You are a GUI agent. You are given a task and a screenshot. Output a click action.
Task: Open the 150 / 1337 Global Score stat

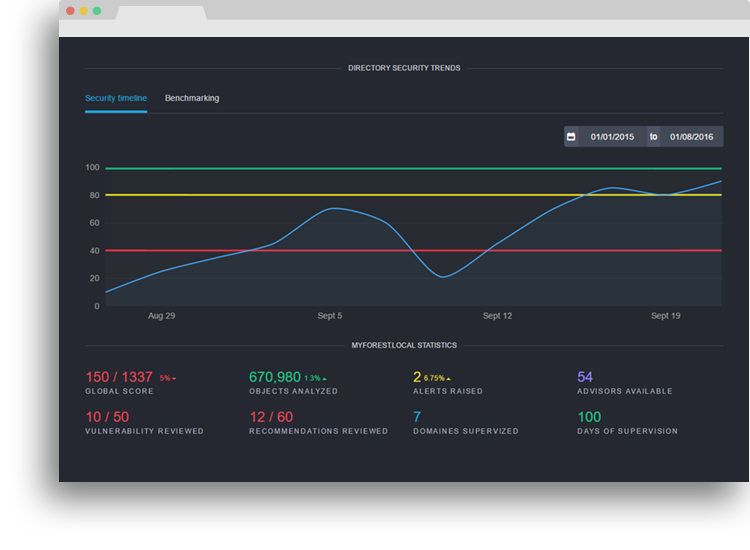click(x=119, y=377)
